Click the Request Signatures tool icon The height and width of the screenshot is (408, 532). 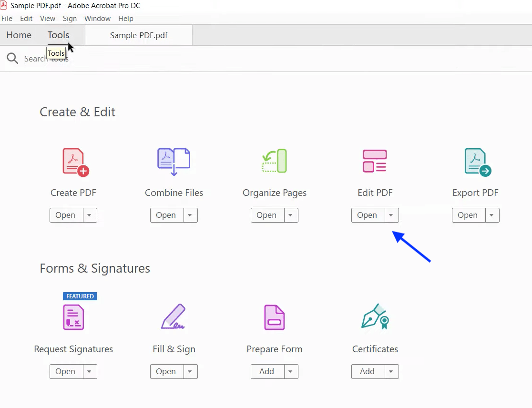click(73, 317)
